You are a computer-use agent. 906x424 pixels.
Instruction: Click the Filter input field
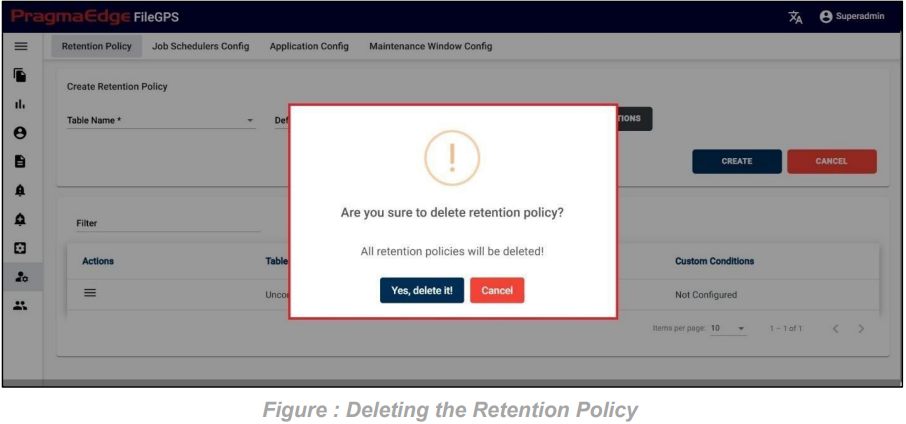[x=168, y=224]
